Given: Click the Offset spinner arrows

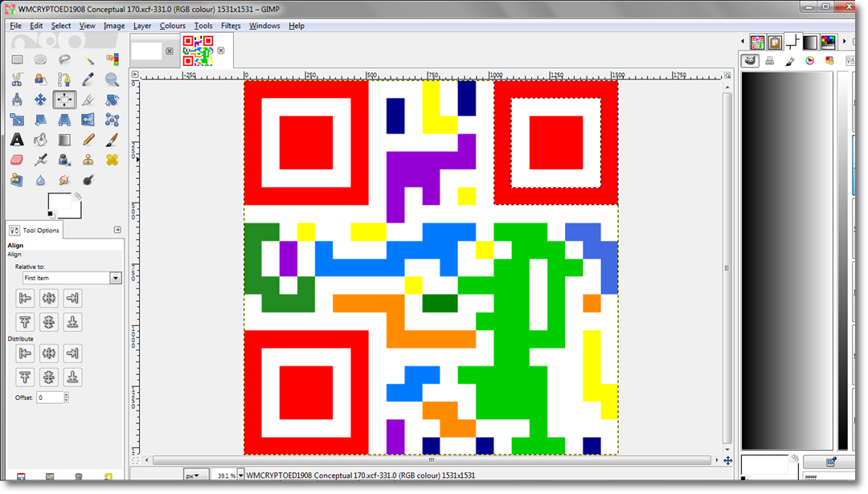Looking at the screenshot, I should click(x=67, y=397).
